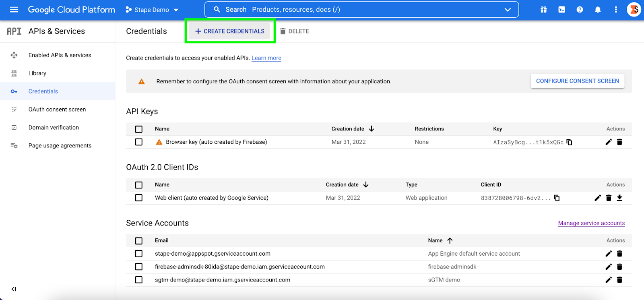The image size is (644, 300).
Task: Open firebase-adminsdk-80ida service account email
Action: click(240, 267)
